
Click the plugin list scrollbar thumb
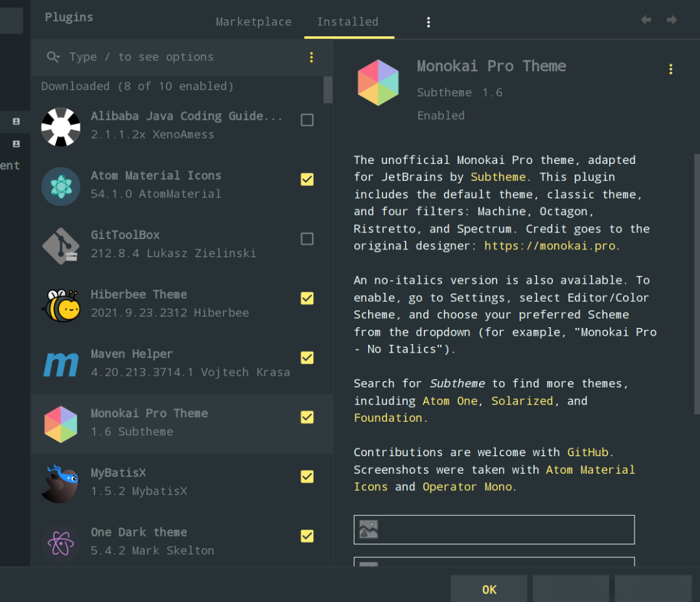pyautogui.click(x=328, y=89)
